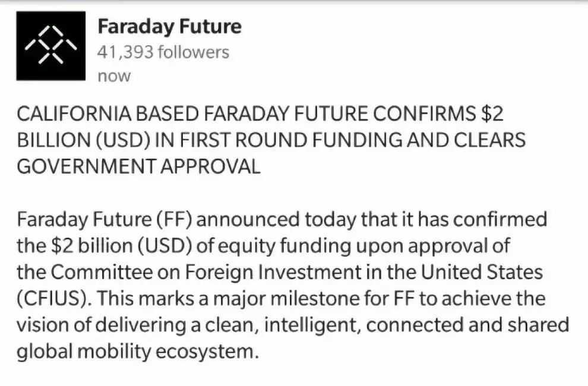Click the "now" post timestamp
Viewport: 588px width, 386px height.
point(114,76)
